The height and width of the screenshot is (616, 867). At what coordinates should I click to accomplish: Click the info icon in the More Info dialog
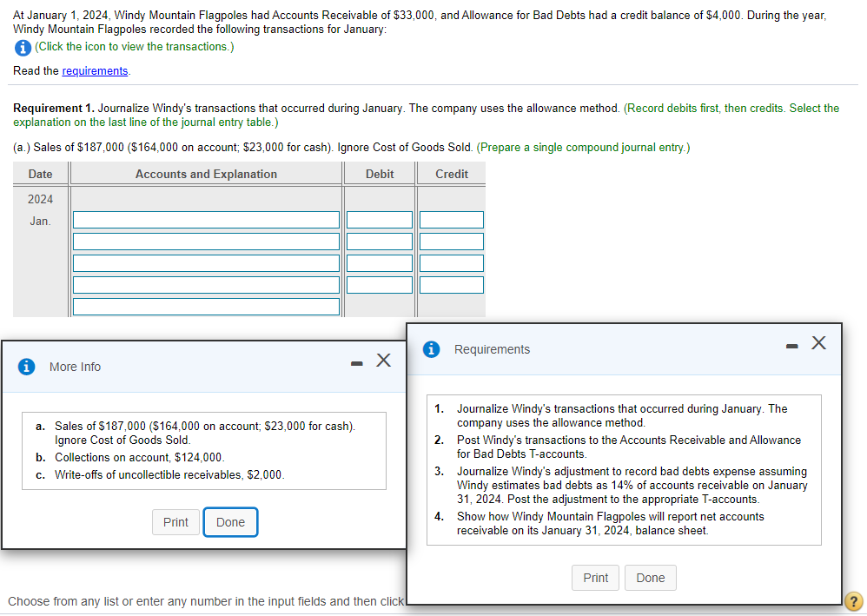(x=26, y=367)
